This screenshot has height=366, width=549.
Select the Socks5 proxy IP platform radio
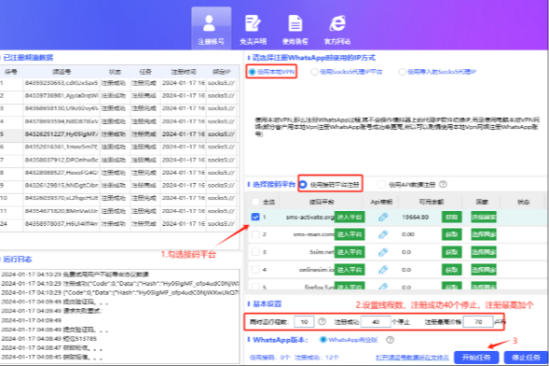click(x=346, y=72)
